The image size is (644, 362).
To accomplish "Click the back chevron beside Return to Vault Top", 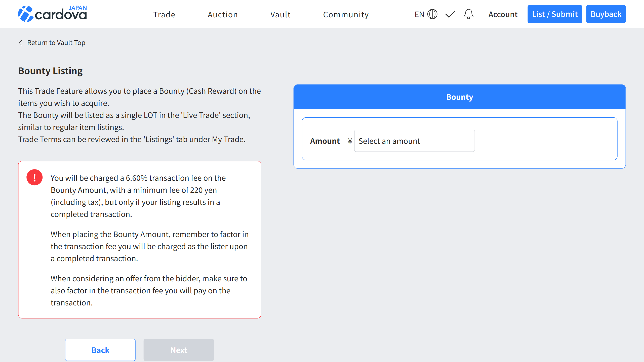I will tap(21, 43).
